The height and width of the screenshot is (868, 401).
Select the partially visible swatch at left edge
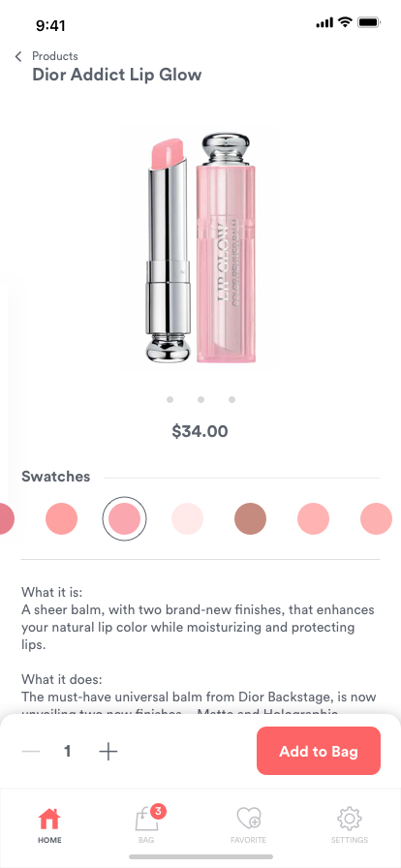pyautogui.click(x=6, y=518)
